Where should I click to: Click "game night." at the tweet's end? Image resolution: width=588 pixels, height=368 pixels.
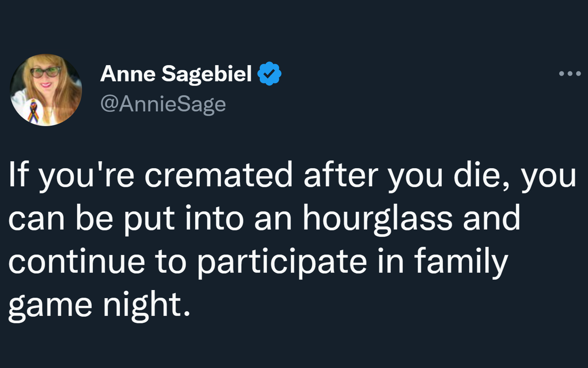[99, 305]
